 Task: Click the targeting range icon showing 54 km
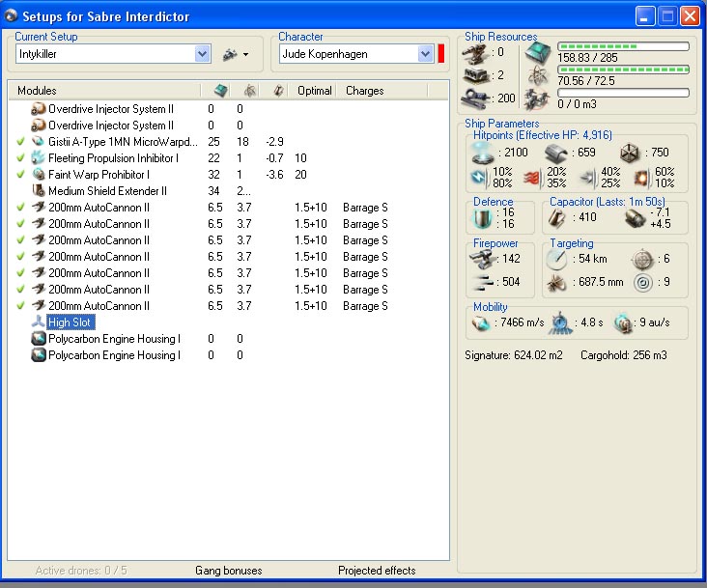tap(557, 259)
